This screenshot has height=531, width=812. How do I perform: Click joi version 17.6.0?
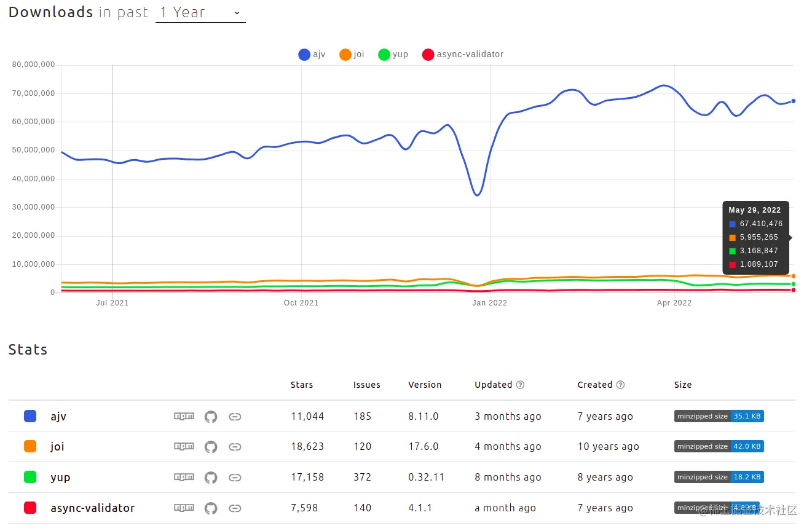[424, 447]
